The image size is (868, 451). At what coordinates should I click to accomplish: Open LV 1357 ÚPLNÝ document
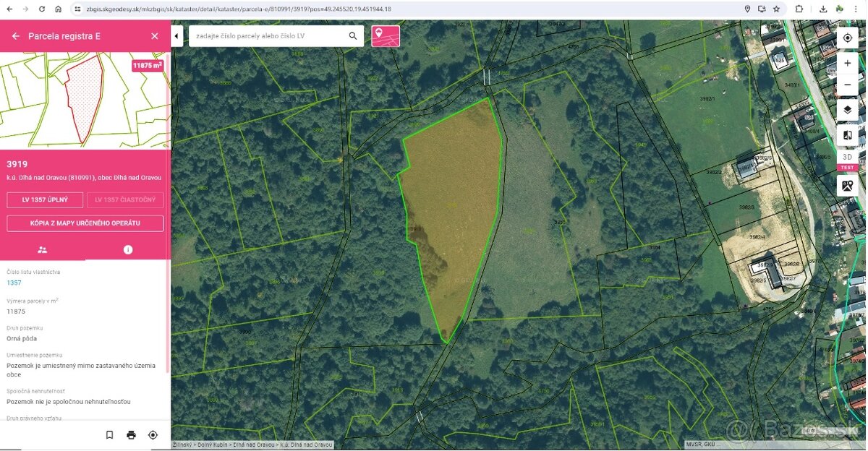pos(45,200)
